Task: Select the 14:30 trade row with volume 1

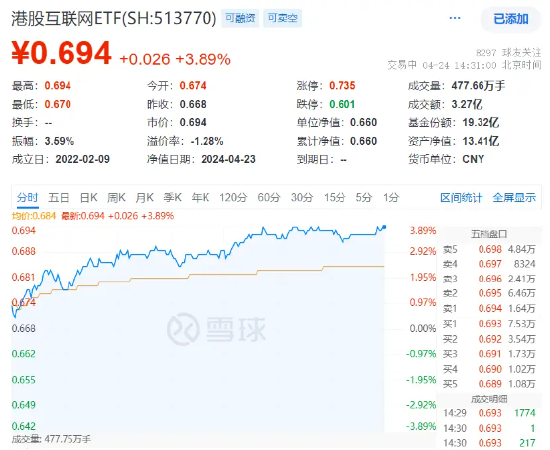Action: [489, 428]
